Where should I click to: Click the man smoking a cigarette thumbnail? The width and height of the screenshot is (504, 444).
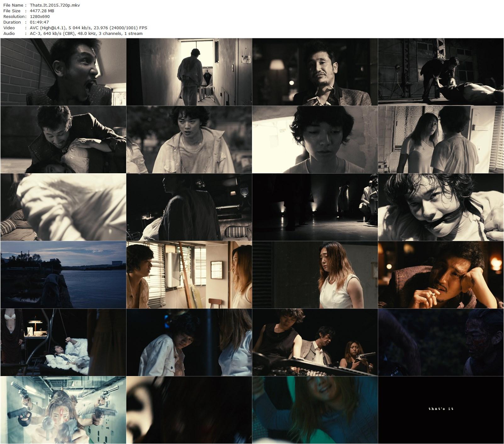click(441, 275)
